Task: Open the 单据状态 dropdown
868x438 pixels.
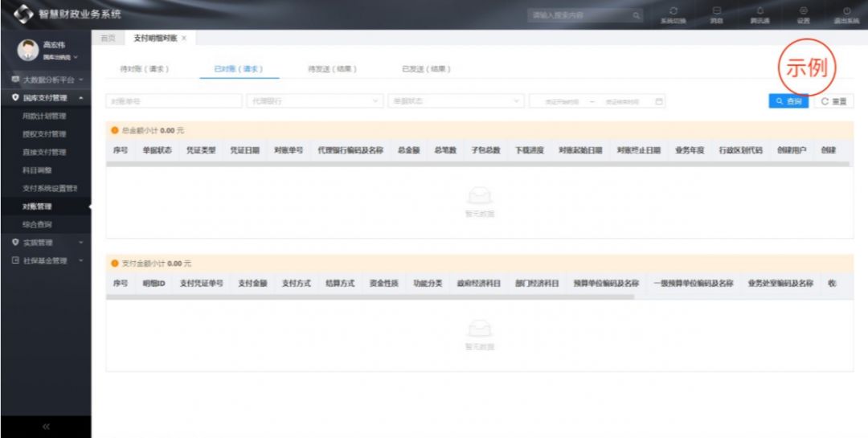Action: coord(457,101)
